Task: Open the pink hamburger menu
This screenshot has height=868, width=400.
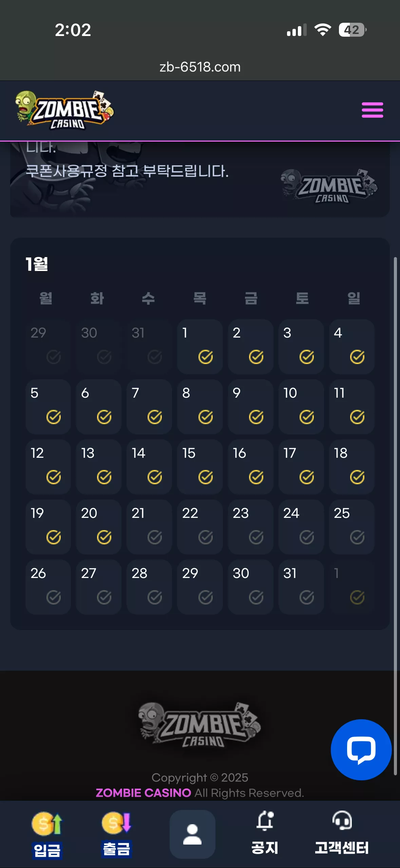Action: coord(372,110)
